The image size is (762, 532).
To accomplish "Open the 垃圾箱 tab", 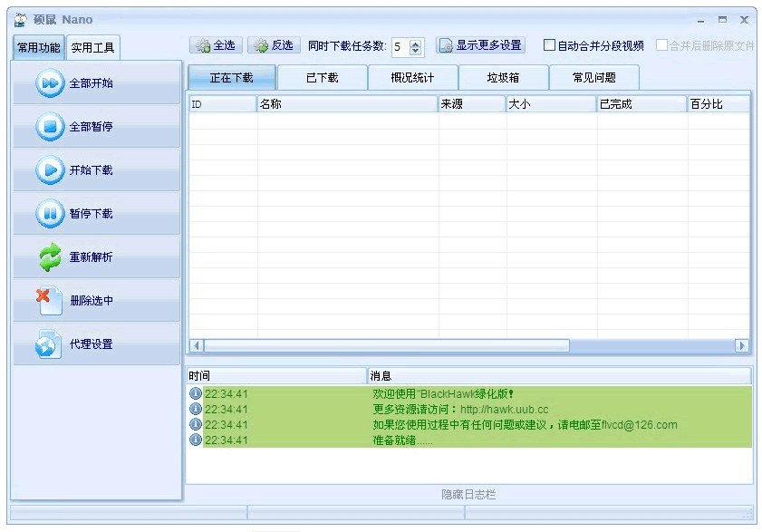I will [x=503, y=78].
